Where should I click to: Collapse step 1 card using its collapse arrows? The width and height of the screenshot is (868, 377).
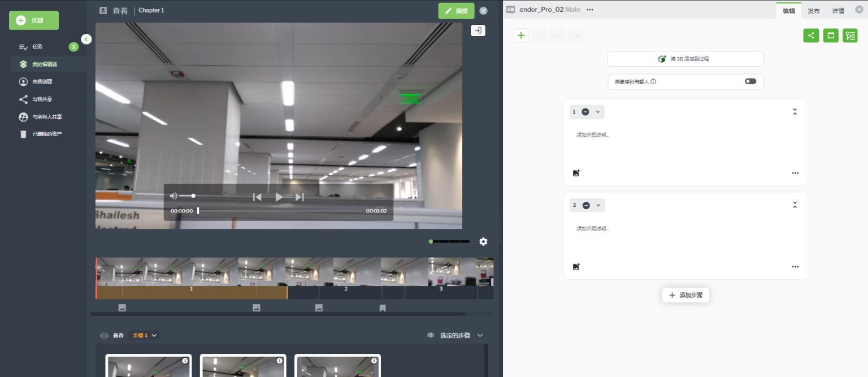(x=795, y=112)
